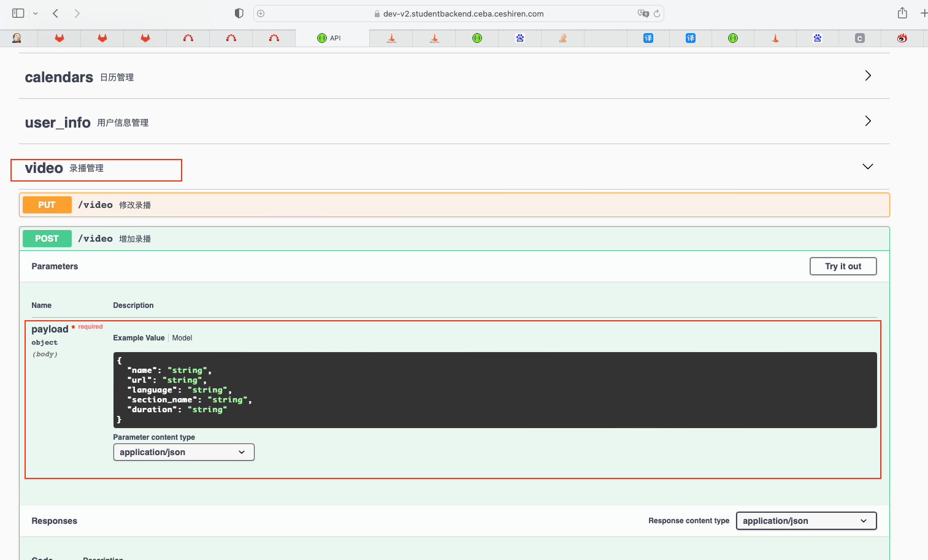Open the Weibo eye-logo tab
The height and width of the screenshot is (560, 928).
(x=902, y=38)
